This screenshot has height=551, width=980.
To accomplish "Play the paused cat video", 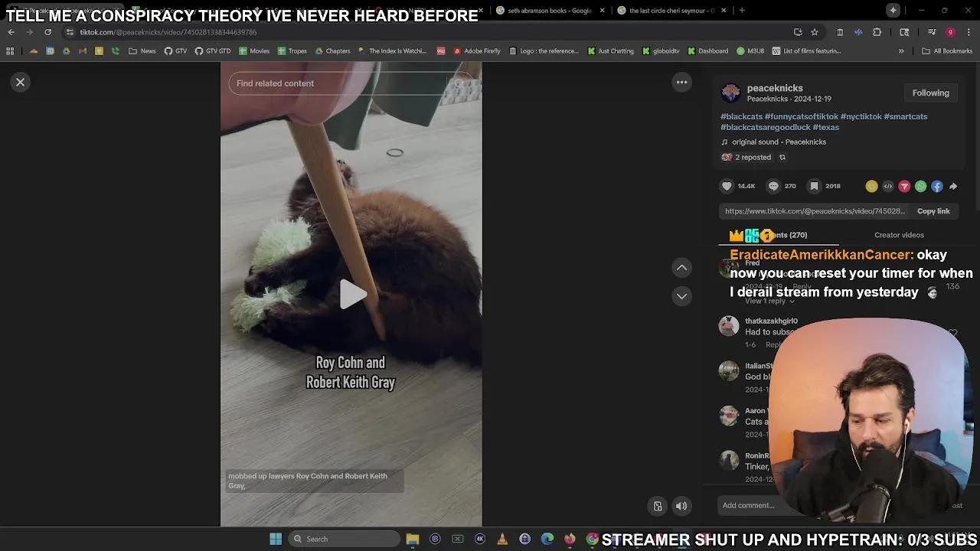I will [352, 295].
